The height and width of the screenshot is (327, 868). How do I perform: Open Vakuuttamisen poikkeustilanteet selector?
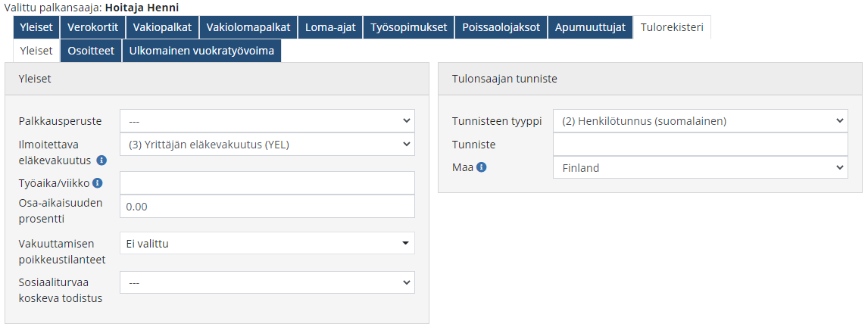[267, 243]
